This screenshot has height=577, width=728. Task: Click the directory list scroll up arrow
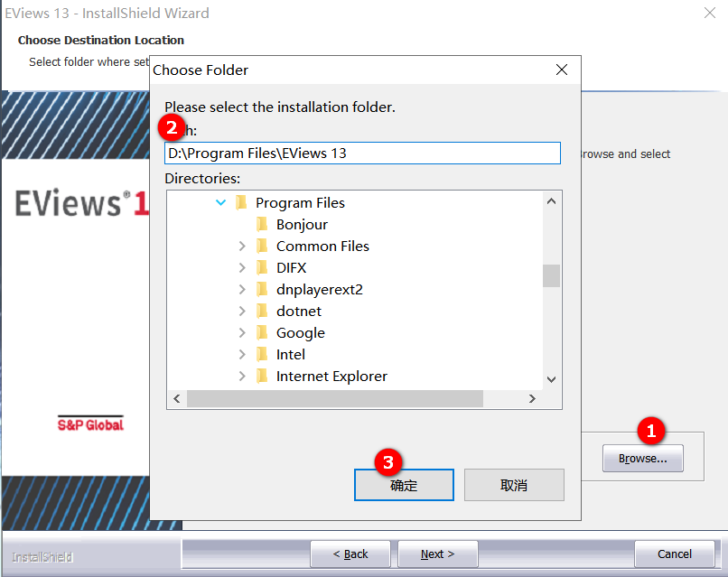point(551,201)
